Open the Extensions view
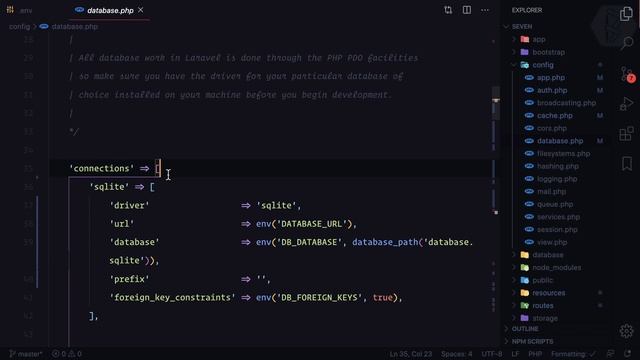 (x=626, y=133)
